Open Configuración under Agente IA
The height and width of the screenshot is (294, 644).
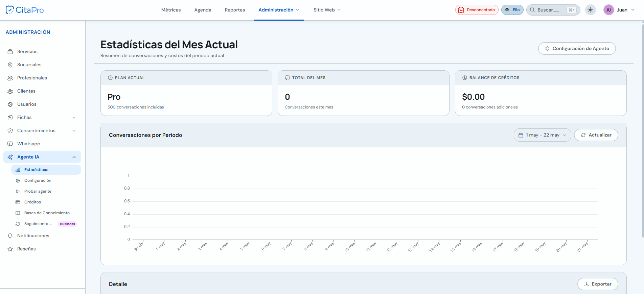click(46, 180)
